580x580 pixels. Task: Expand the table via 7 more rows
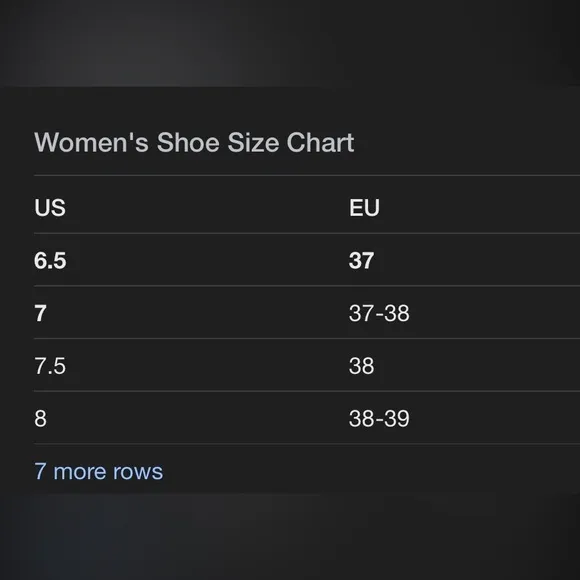pos(98,471)
